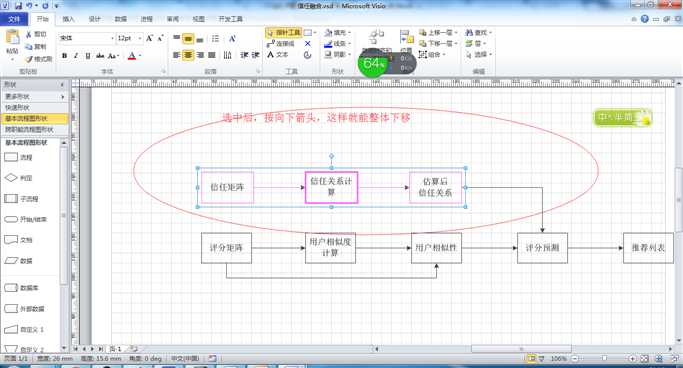Click the Basic Flowchart Shapes stencil title
683x368 pixels.
[26, 142]
